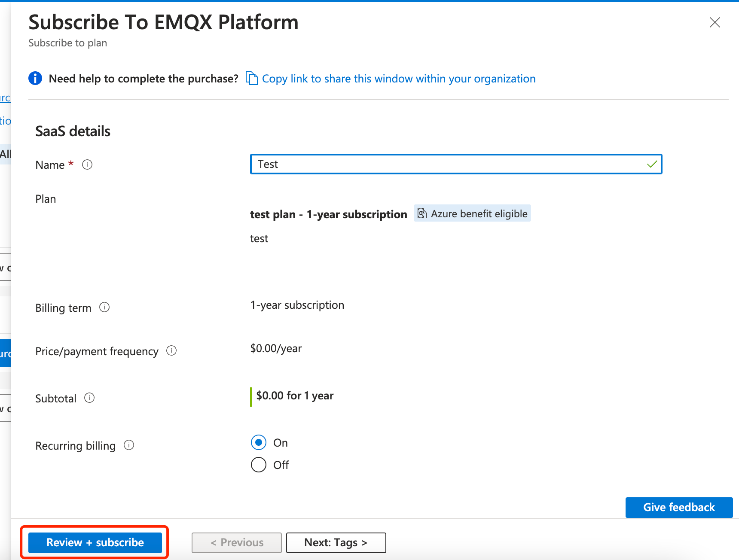Viewport: 739px width, 560px height.
Task: Click the info icon beside Recurring billing
Action: [128, 445]
